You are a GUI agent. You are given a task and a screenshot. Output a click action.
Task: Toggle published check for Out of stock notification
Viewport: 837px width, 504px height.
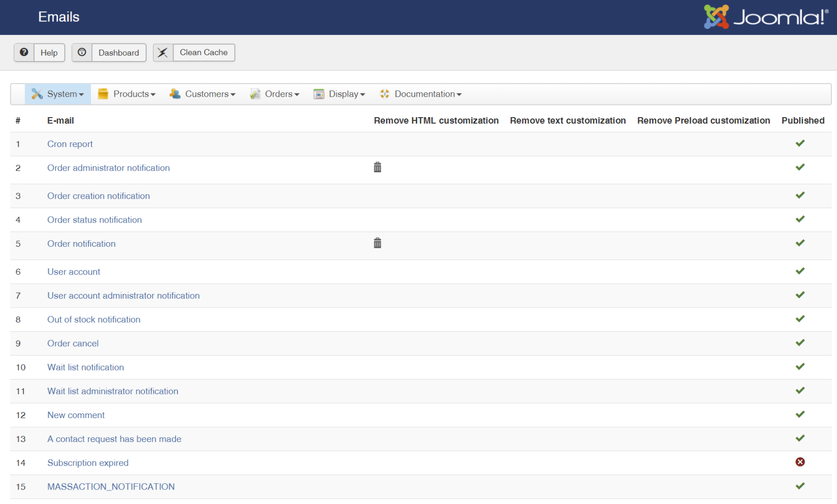[x=800, y=319]
